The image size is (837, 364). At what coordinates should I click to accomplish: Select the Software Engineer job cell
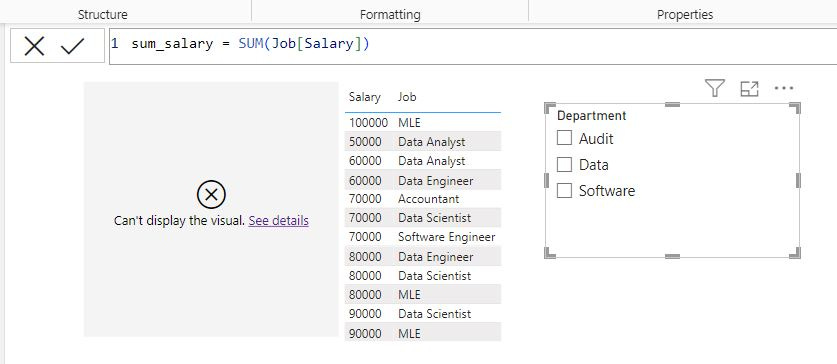click(447, 237)
